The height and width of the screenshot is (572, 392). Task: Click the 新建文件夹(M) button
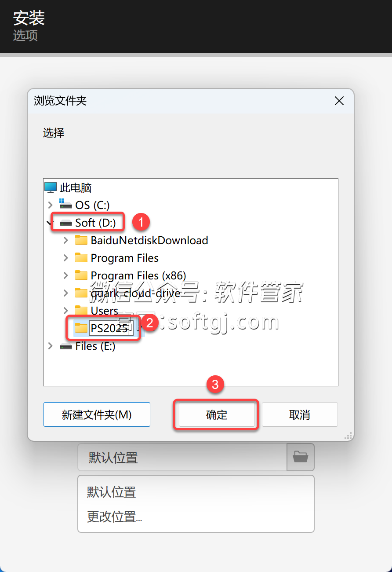[97, 414]
